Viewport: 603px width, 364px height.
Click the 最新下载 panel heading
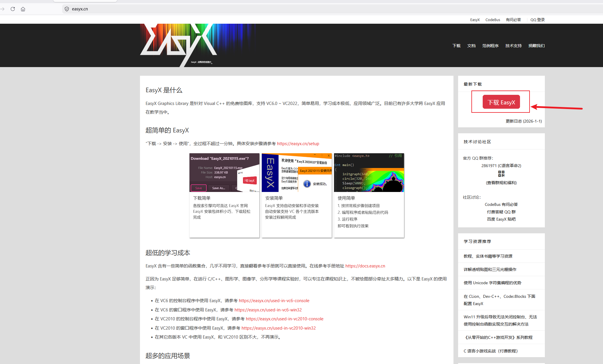(x=473, y=84)
